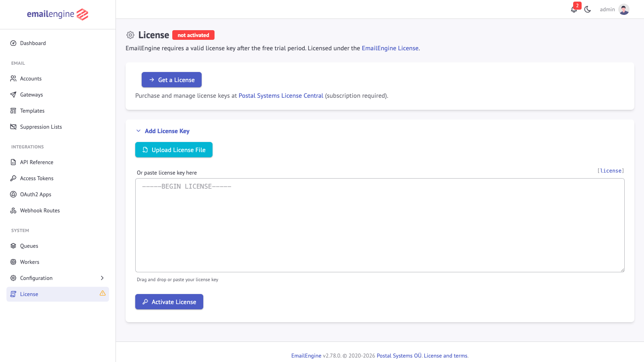Open Gateways menu item
This screenshot has height=362, width=644.
point(58,95)
